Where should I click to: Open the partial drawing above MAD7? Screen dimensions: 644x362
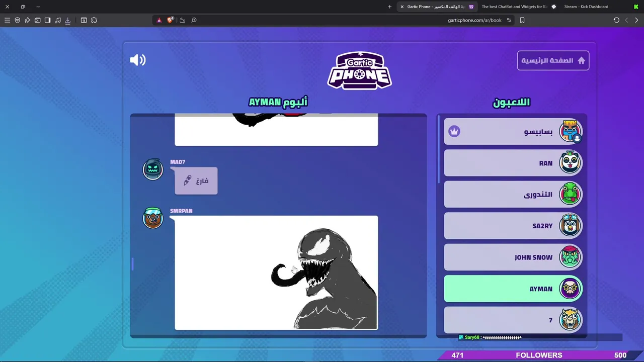276,130
